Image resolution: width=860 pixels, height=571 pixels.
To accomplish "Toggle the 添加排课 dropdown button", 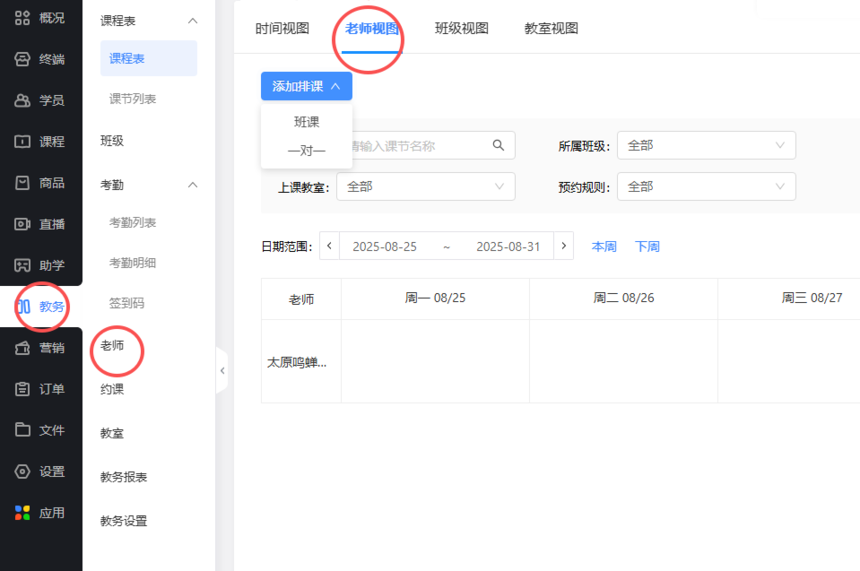I will (307, 86).
